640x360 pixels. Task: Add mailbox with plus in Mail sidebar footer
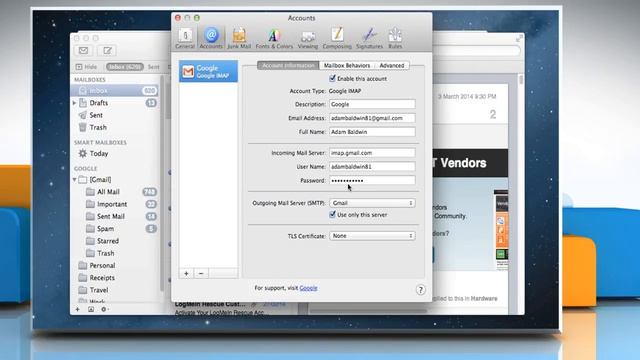coord(78,309)
